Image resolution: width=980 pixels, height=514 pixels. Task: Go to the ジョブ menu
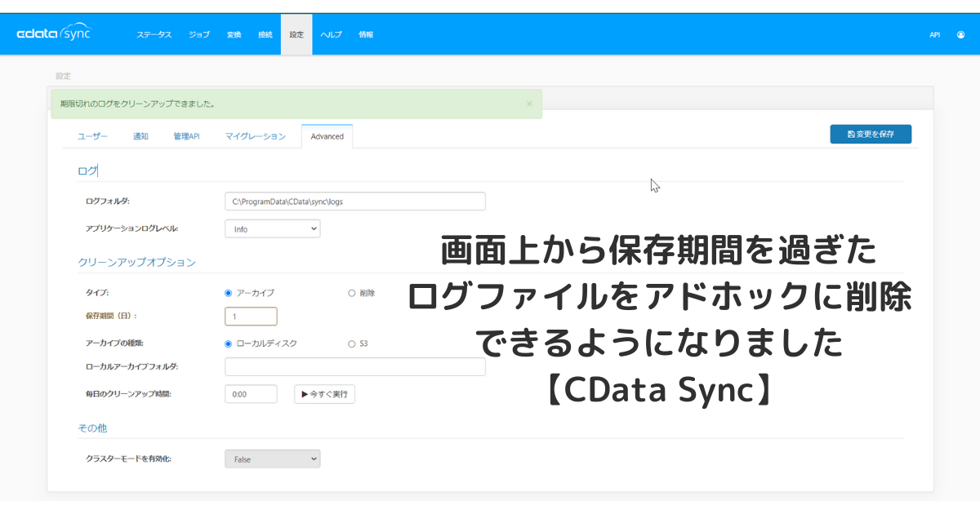(199, 35)
